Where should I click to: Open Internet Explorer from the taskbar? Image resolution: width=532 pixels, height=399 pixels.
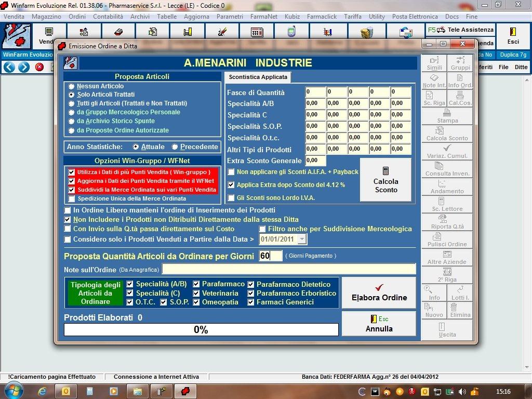coord(42,391)
